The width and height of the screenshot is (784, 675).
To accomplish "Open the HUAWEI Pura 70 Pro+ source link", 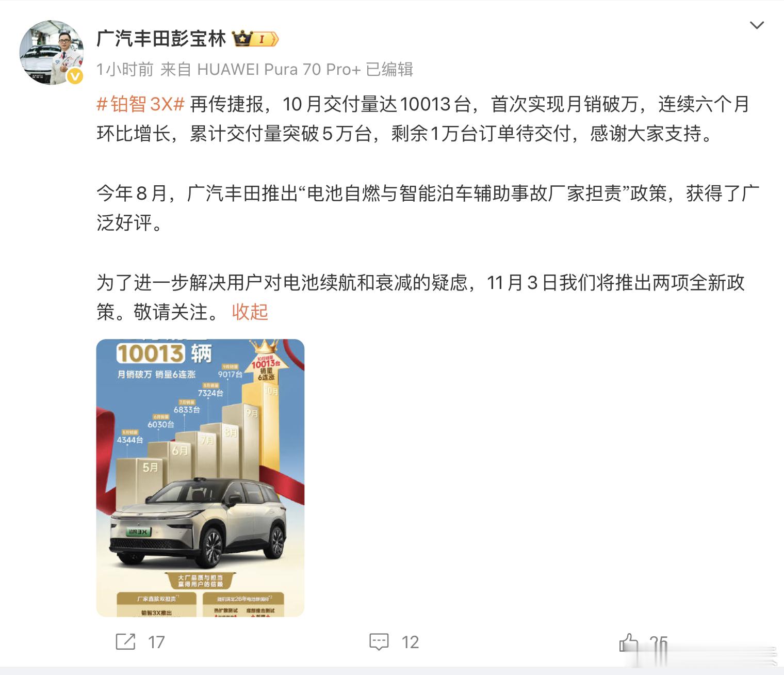I will (279, 69).
